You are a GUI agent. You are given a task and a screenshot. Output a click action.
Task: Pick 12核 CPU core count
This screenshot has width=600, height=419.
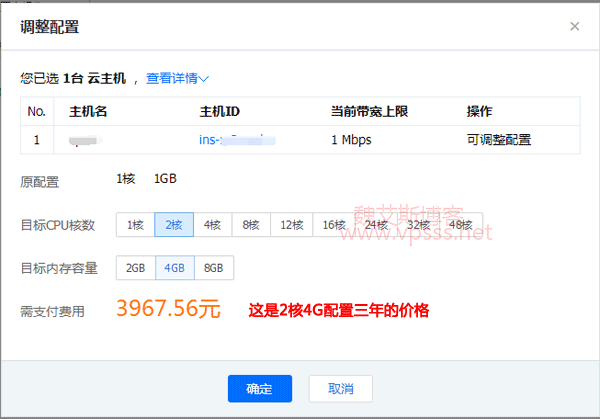coord(292,225)
